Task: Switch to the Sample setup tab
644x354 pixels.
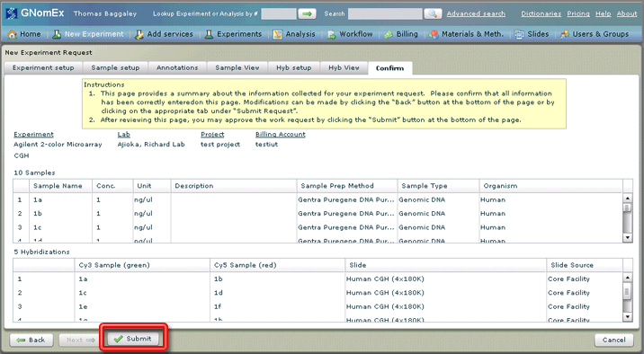Action: [115, 68]
